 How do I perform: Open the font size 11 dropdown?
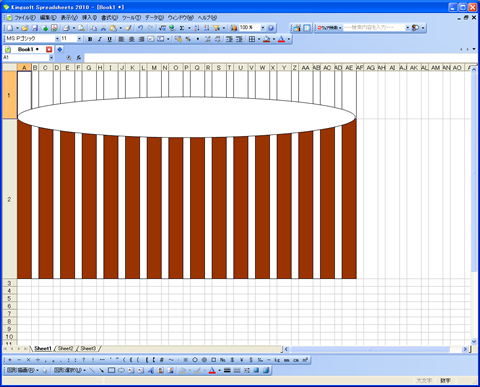point(79,39)
